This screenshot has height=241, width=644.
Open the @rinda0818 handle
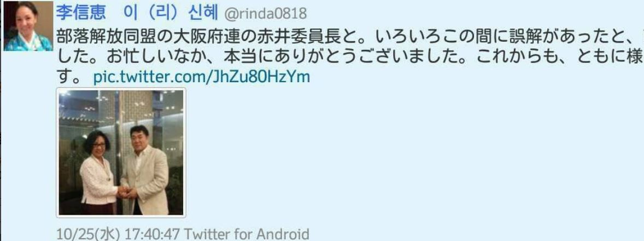point(265,14)
